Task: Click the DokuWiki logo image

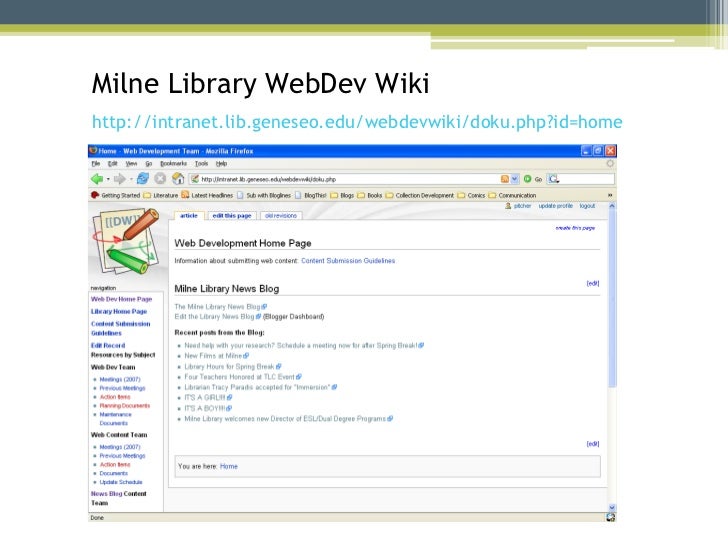Action: click(x=127, y=242)
